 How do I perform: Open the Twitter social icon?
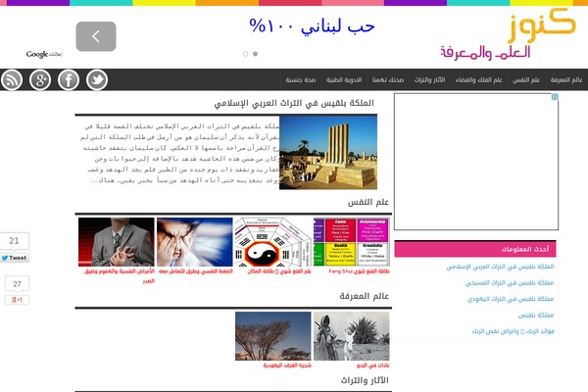[x=97, y=80]
